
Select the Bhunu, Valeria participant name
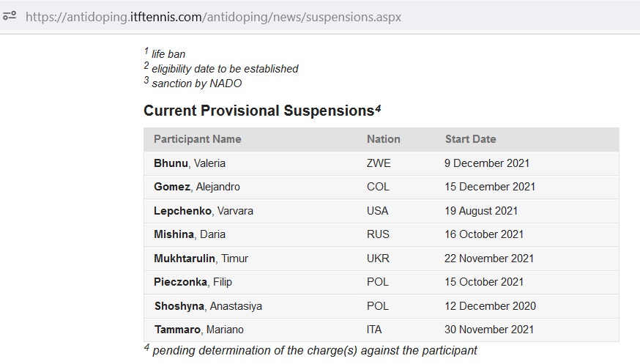click(x=189, y=163)
